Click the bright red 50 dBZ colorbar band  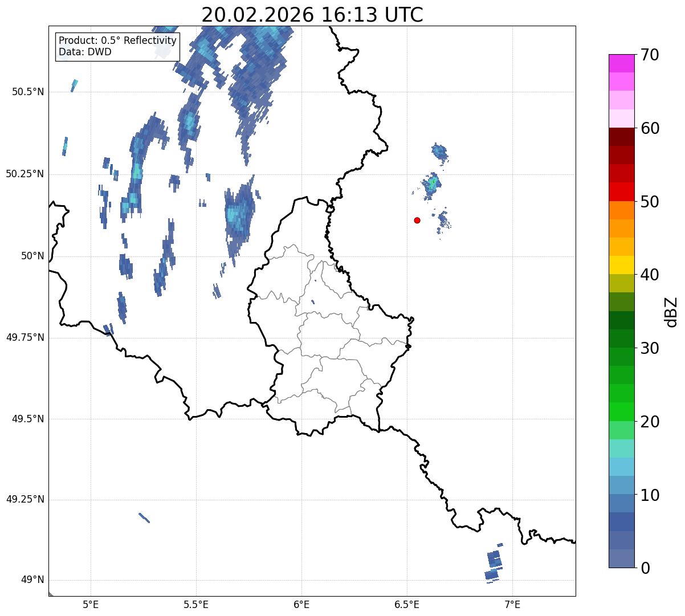(621, 192)
